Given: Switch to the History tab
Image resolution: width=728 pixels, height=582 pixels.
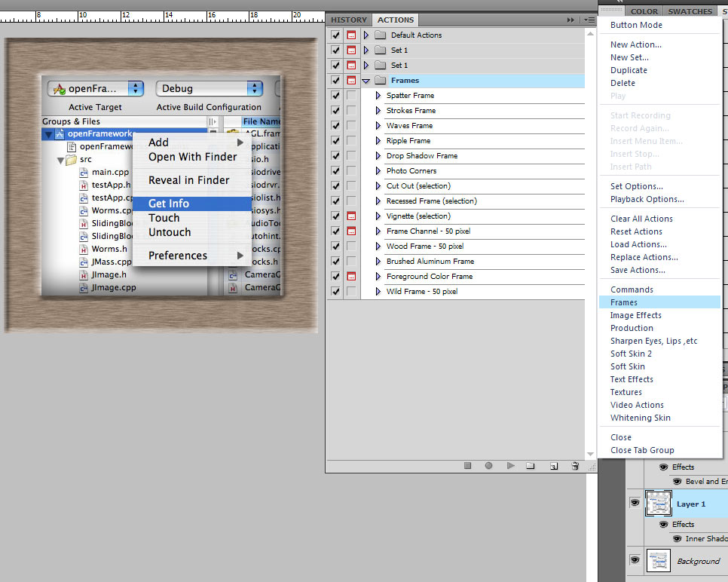Looking at the screenshot, I should click(x=349, y=20).
